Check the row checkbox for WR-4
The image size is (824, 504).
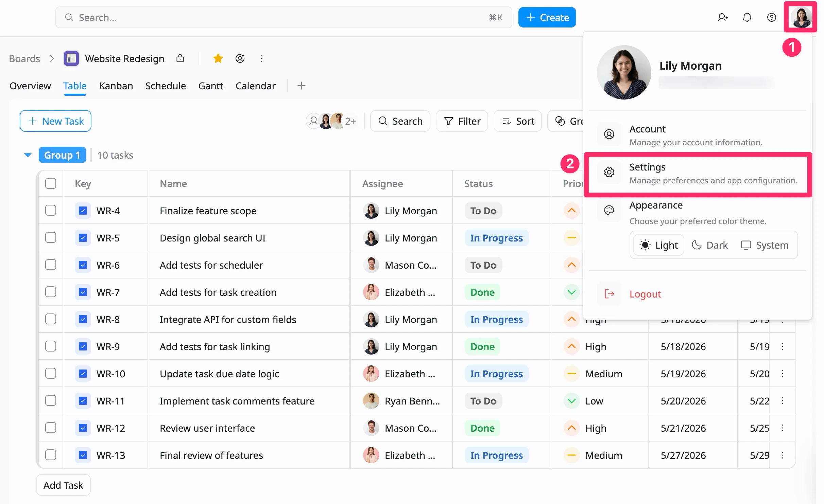pos(51,211)
